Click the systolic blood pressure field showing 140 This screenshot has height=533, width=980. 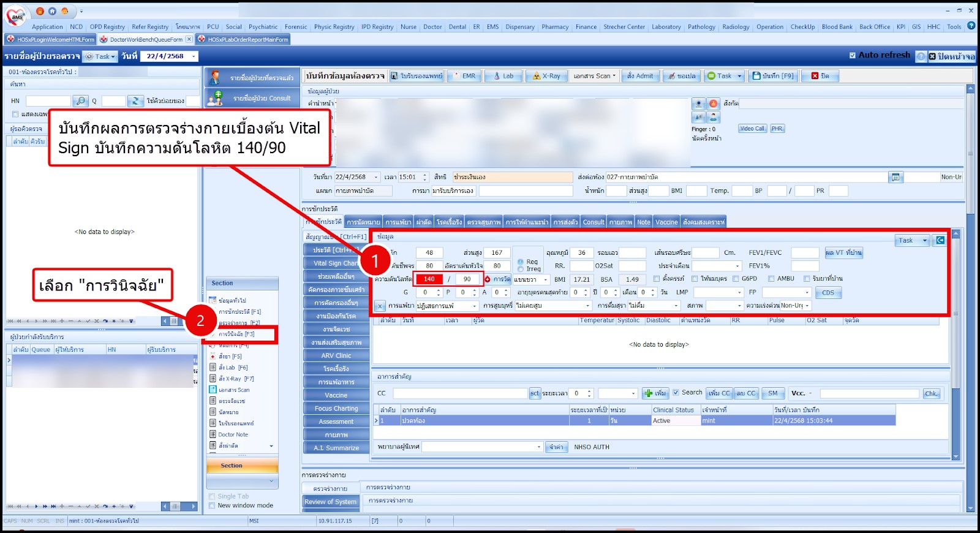429,279
